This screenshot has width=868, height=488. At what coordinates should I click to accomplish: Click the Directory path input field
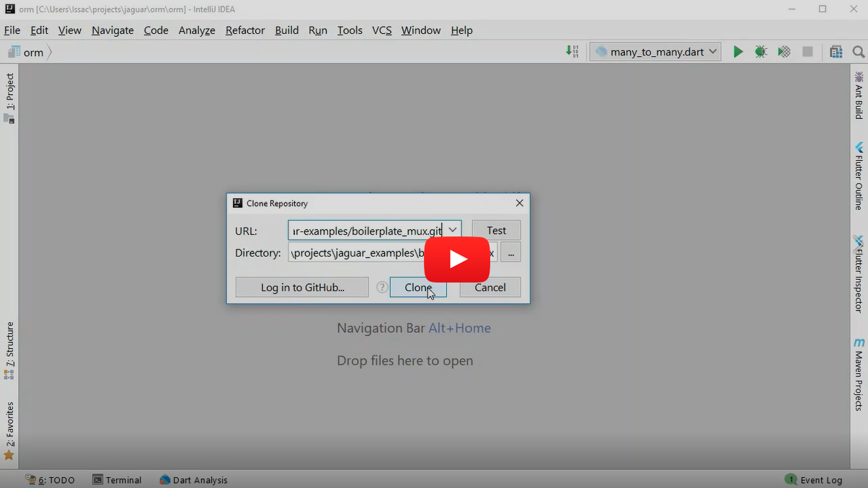[x=392, y=253]
